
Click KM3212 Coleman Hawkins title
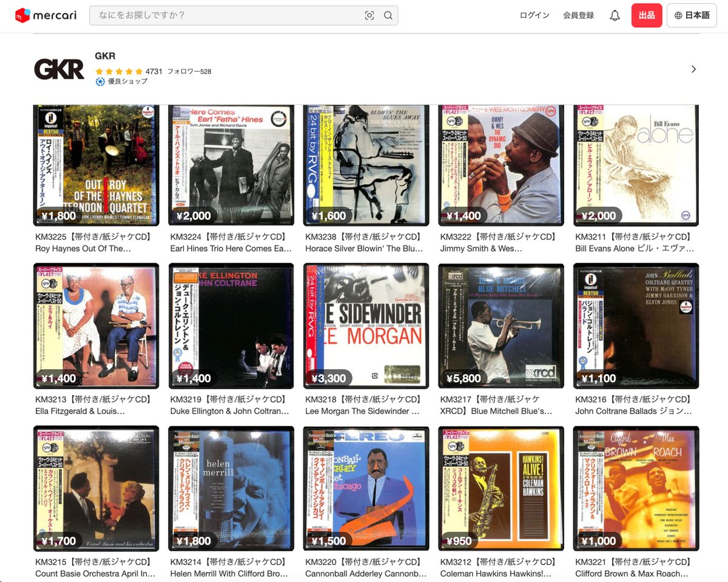[498, 567]
